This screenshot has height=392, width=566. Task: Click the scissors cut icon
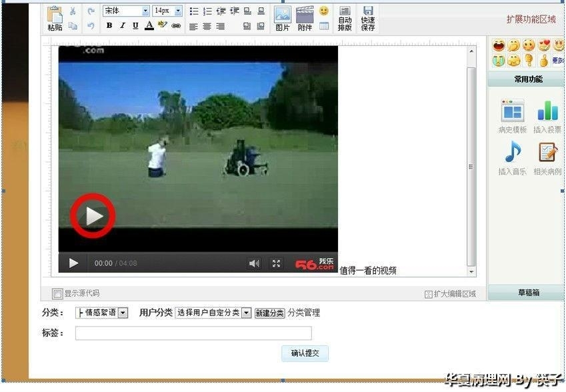(73, 11)
